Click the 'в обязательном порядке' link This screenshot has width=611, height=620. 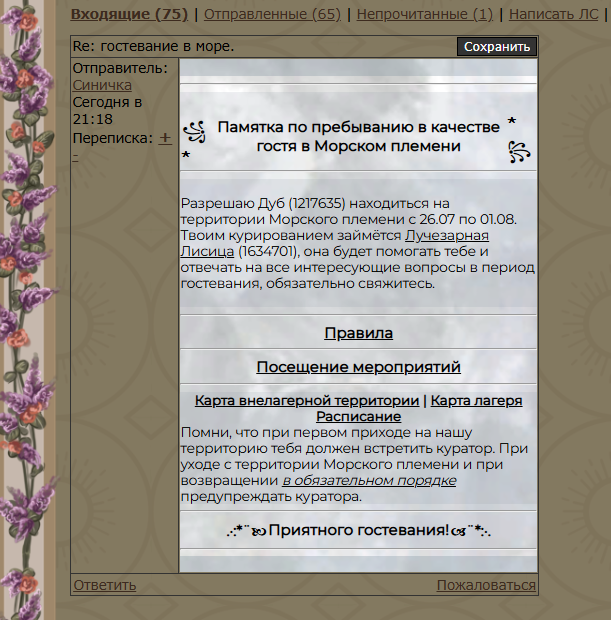[x=369, y=480]
